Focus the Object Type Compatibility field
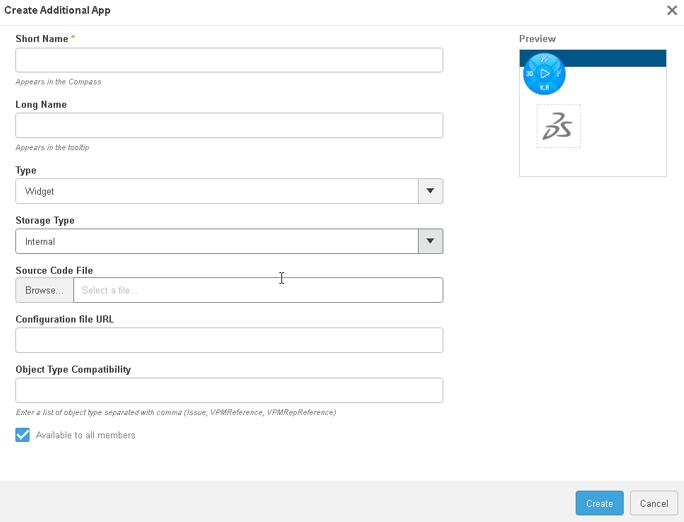Screen dimensions: 684x522 (229, 390)
